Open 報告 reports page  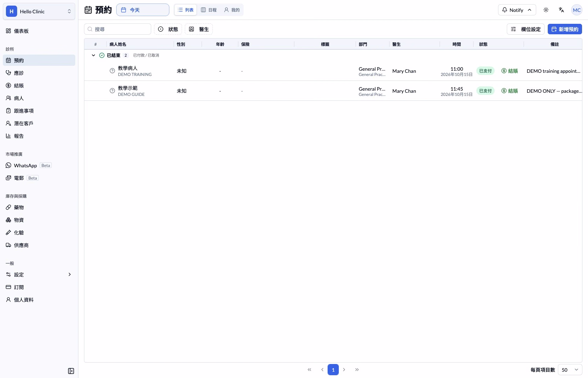[39, 136]
